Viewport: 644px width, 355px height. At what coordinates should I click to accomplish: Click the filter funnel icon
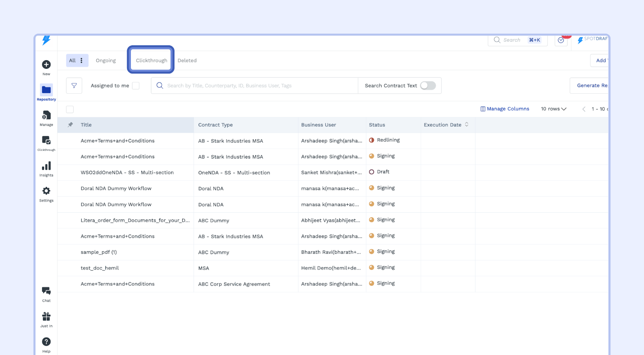[74, 86]
